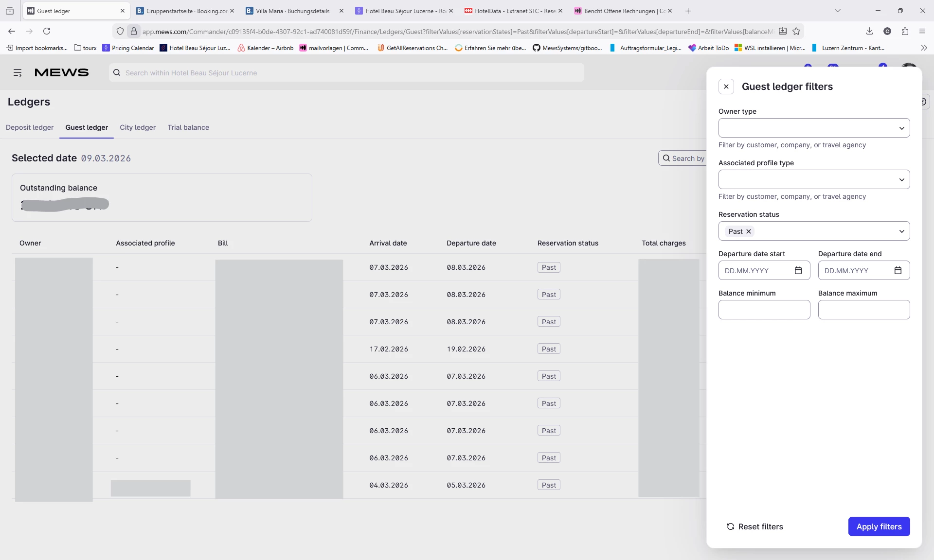Image resolution: width=934 pixels, height=560 pixels.
Task: Click the Apply filters button
Action: coord(879,526)
